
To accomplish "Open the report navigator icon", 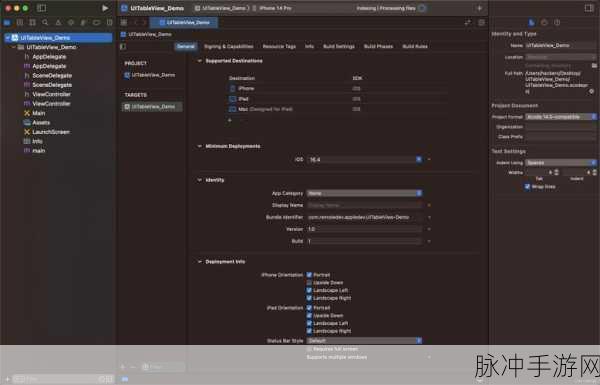I will tap(109, 23).
